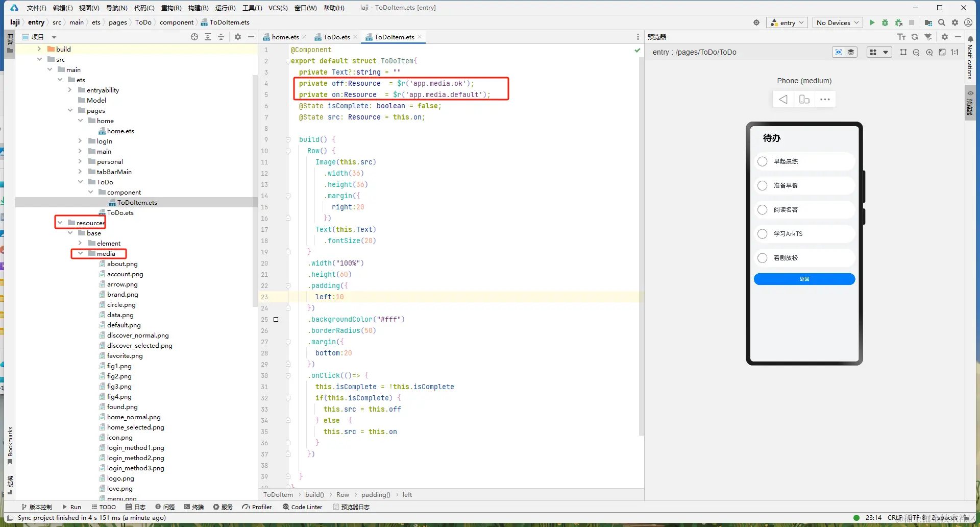Image resolution: width=980 pixels, height=527 pixels.
Task: Zoom out the previewer
Action: coord(916,52)
